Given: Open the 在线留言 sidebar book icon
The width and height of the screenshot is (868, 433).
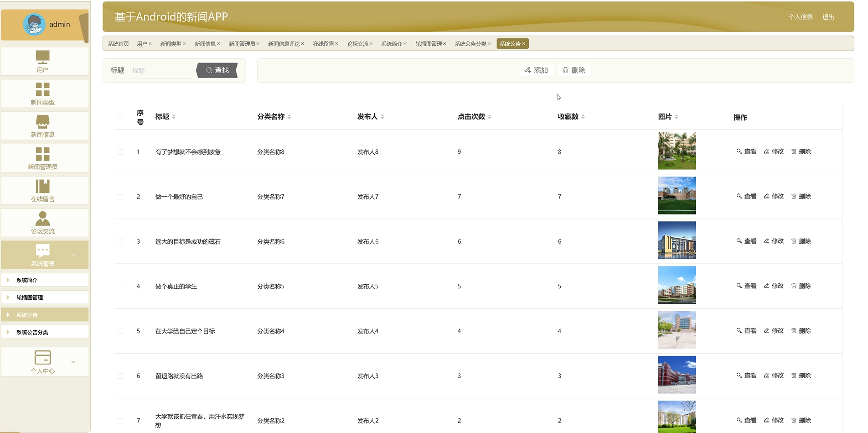Looking at the screenshot, I should point(42,186).
